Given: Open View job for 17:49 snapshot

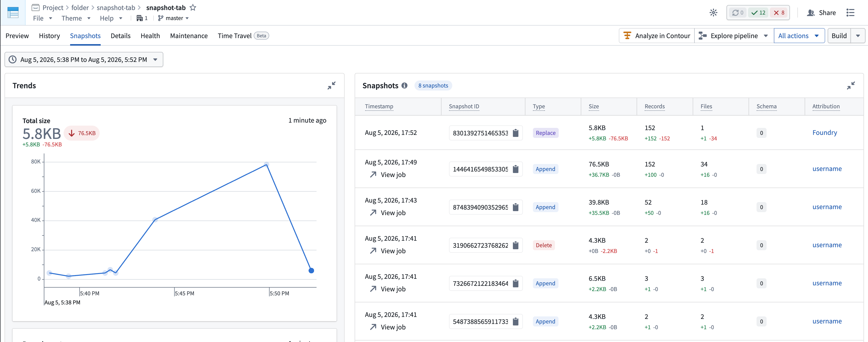Looking at the screenshot, I should coord(387,175).
